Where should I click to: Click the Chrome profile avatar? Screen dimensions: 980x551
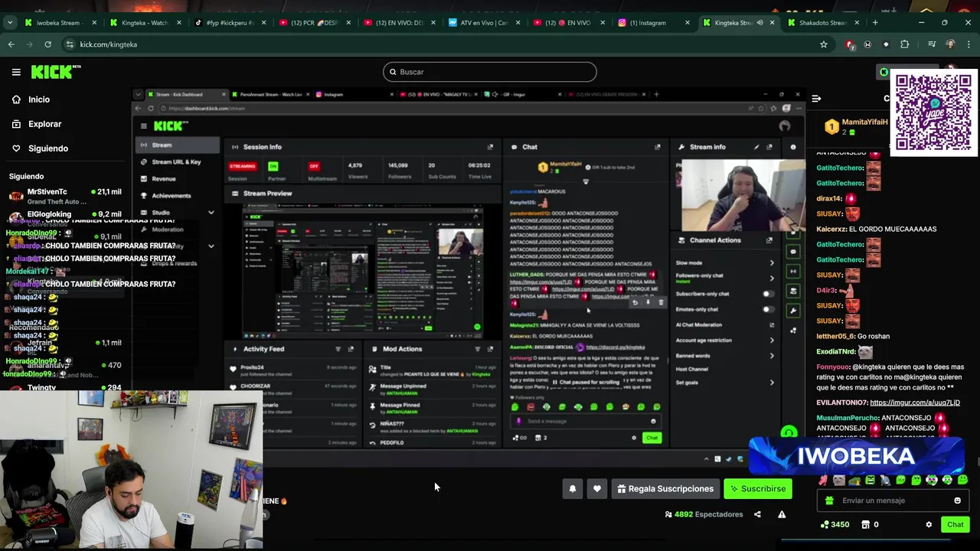(x=950, y=44)
